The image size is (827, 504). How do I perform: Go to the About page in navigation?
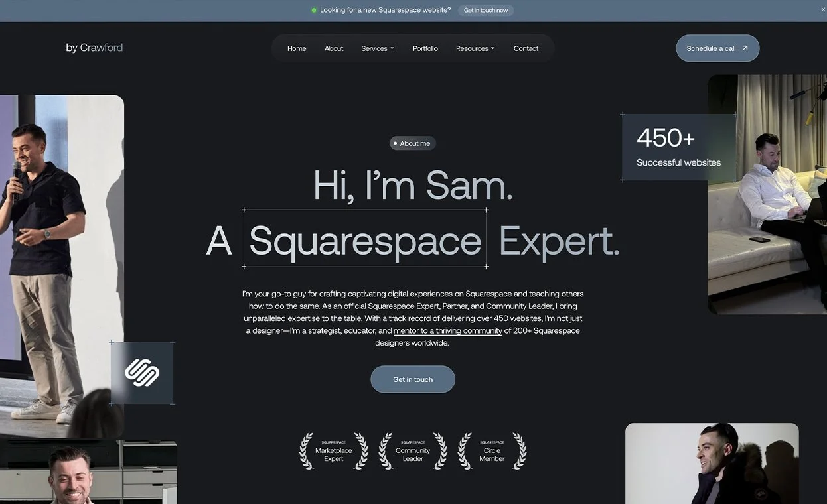pos(334,48)
